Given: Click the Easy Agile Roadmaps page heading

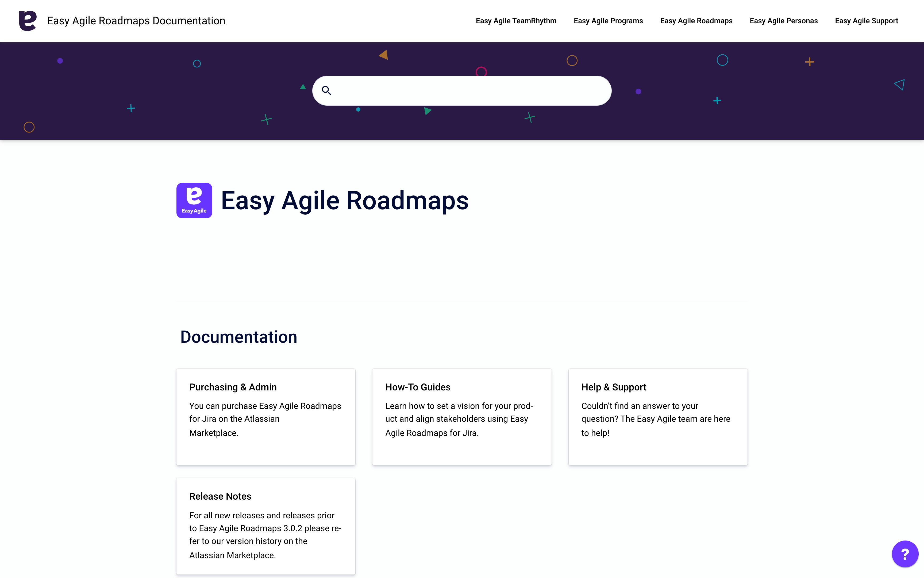Looking at the screenshot, I should pyautogui.click(x=345, y=200).
